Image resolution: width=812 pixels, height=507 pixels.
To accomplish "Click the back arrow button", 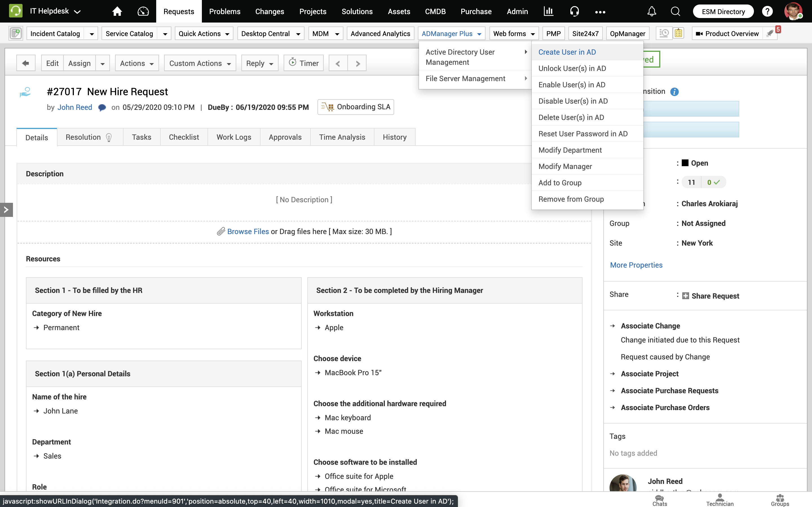I will pos(25,63).
